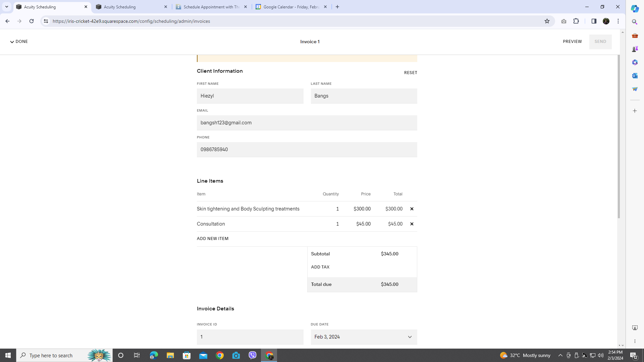Open Viber from the taskbar

(253, 355)
